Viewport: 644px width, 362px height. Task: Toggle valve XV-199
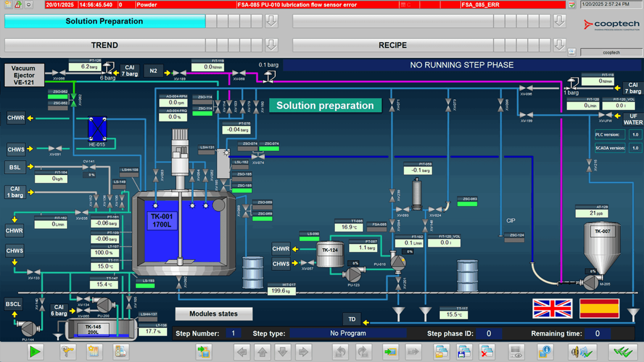point(526,115)
